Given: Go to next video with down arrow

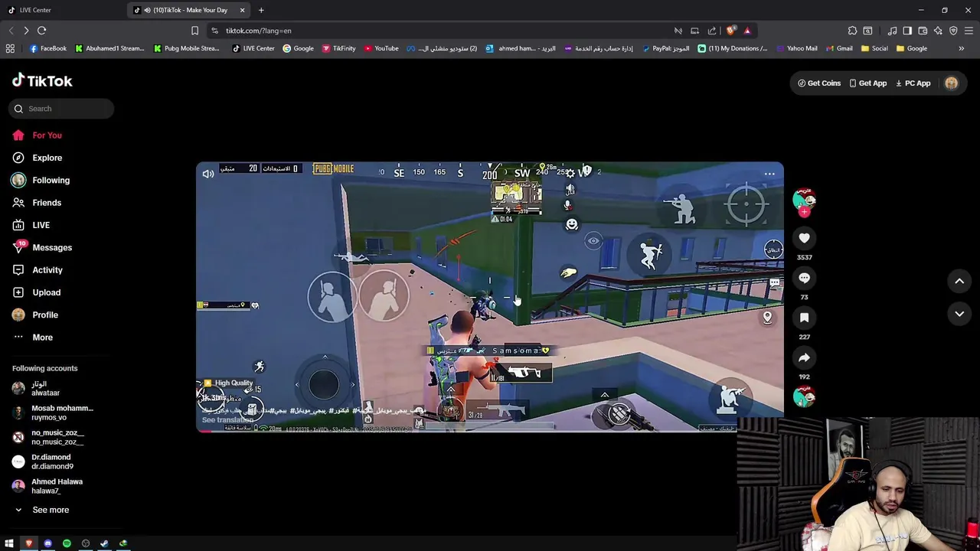Looking at the screenshot, I should [959, 314].
